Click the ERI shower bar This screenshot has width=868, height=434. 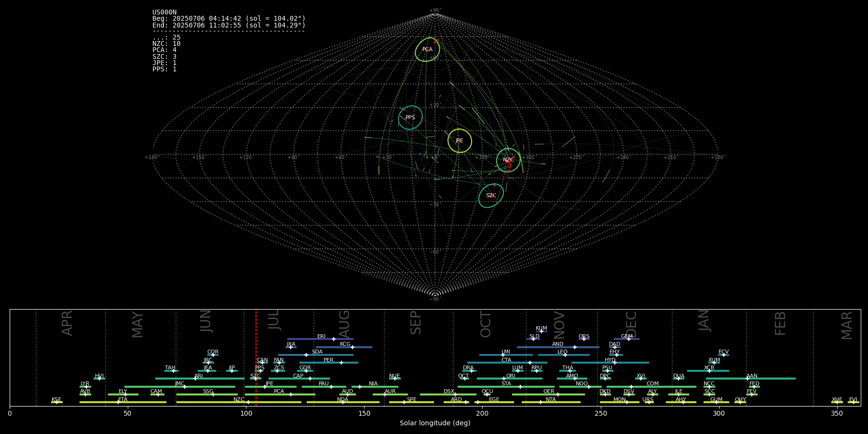tap(320, 339)
